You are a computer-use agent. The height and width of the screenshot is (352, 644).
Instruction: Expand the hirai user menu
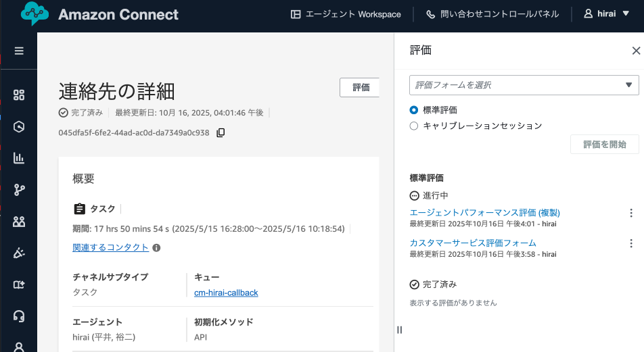point(607,14)
